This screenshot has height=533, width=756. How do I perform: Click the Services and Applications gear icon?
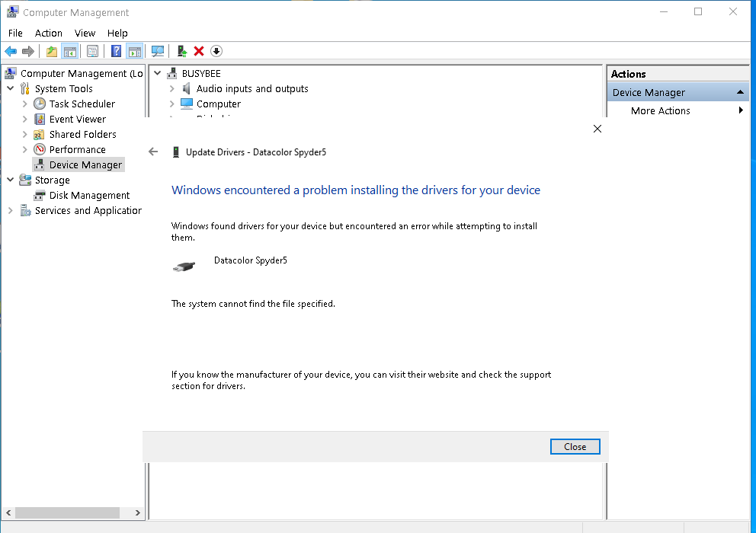pos(26,211)
